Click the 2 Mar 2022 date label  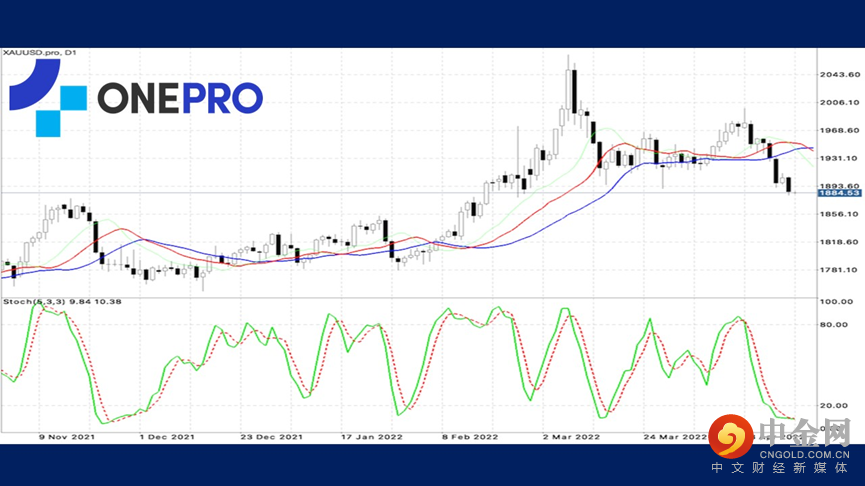[571, 437]
